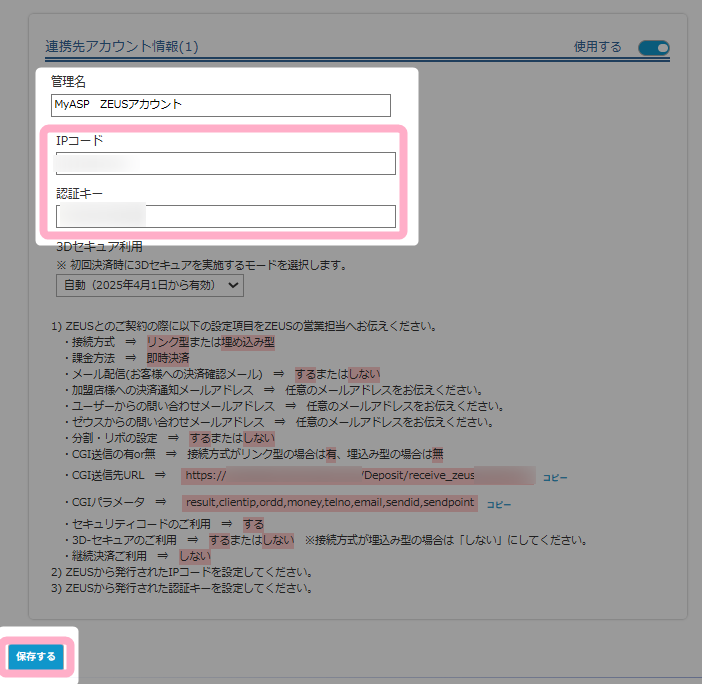Toggle the 使用する switch off
Viewport: 702px width, 684px height.
pos(653,47)
